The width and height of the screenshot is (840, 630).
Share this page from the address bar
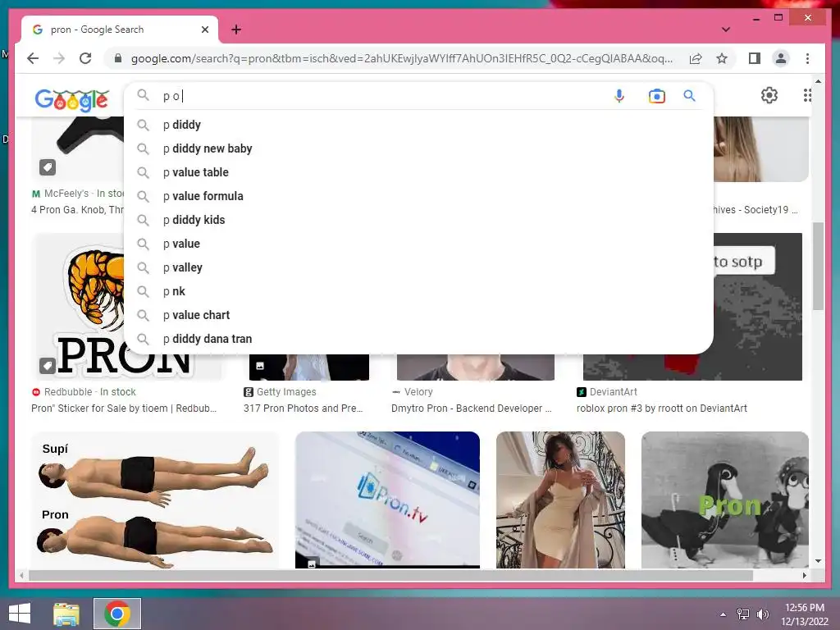click(x=696, y=58)
